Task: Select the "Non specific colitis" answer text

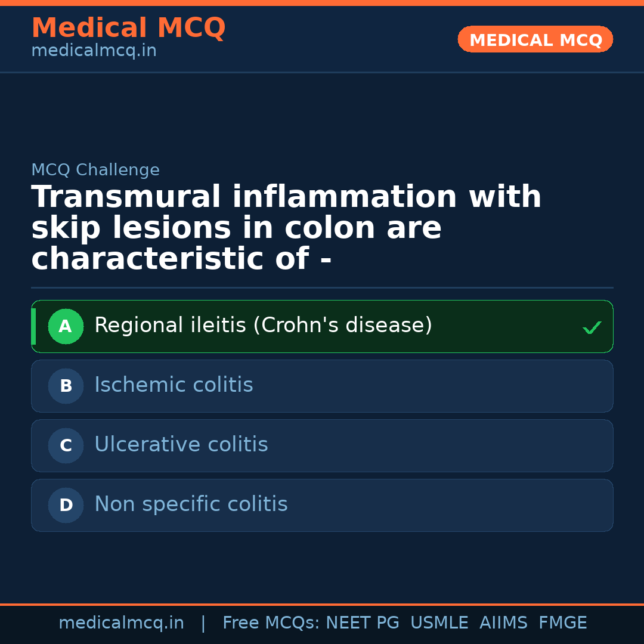Action: (x=191, y=504)
